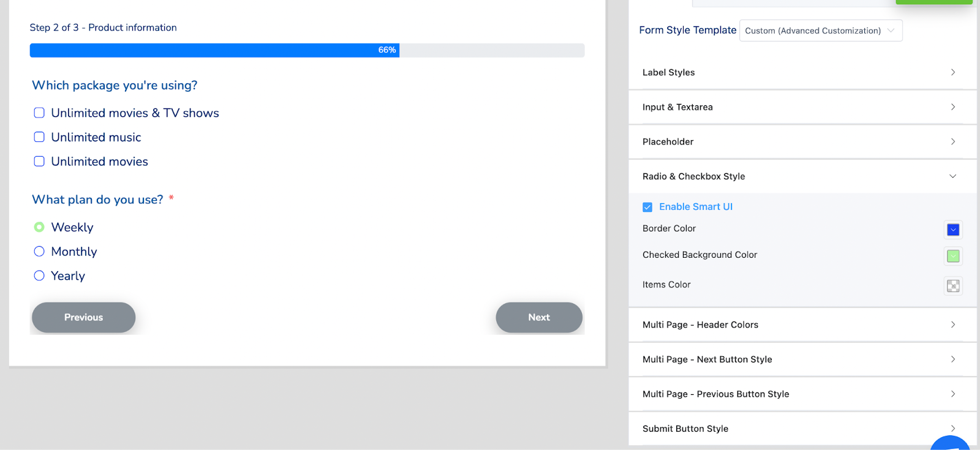Click 'Which package you're using?' label
This screenshot has width=980, height=450.
(115, 85)
